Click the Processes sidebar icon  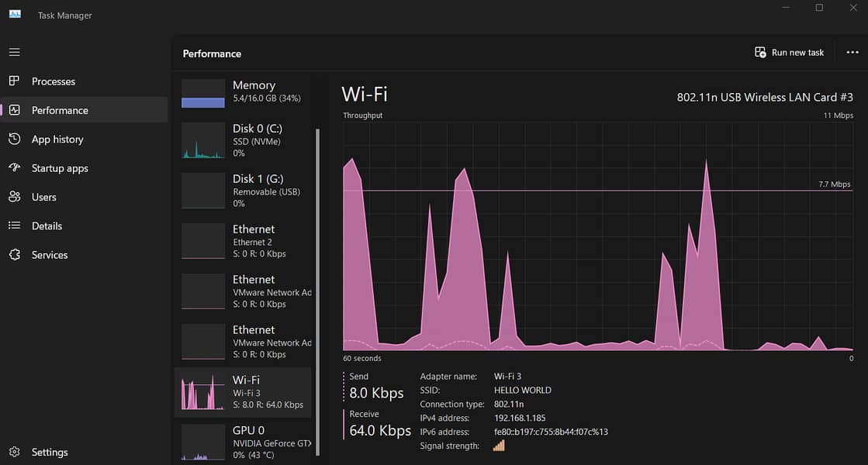point(15,81)
